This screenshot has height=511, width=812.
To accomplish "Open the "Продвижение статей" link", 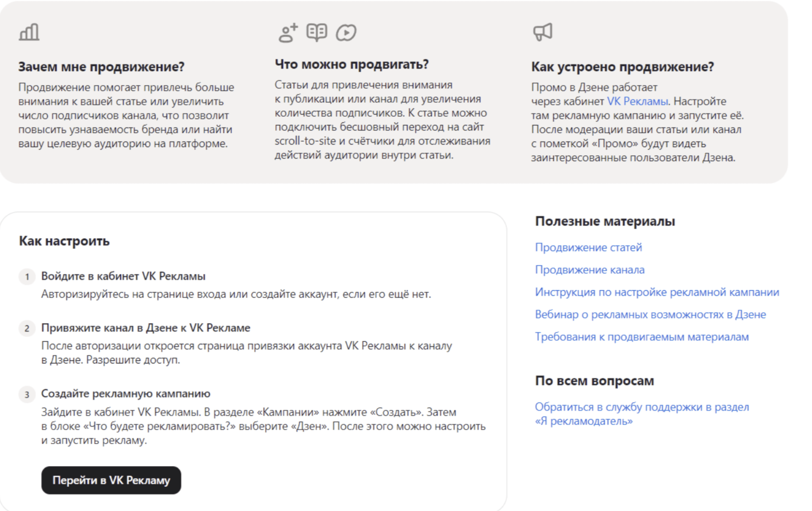I will point(588,247).
